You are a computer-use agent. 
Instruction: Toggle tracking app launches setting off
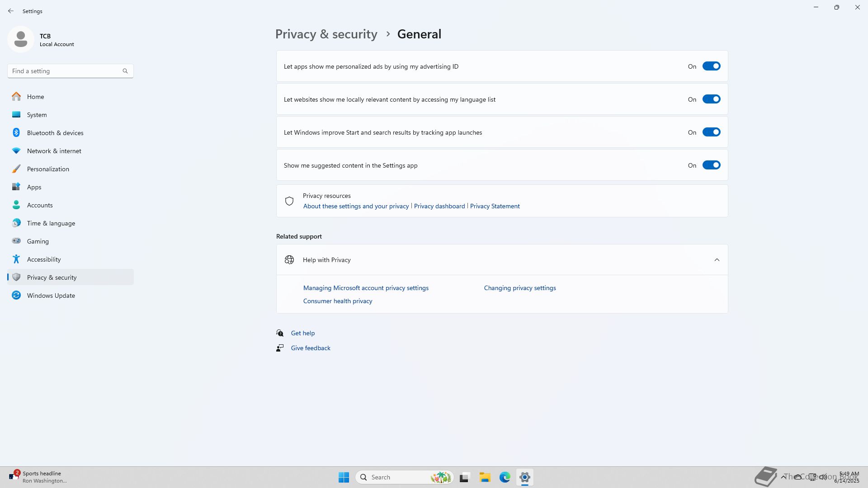pos(711,132)
